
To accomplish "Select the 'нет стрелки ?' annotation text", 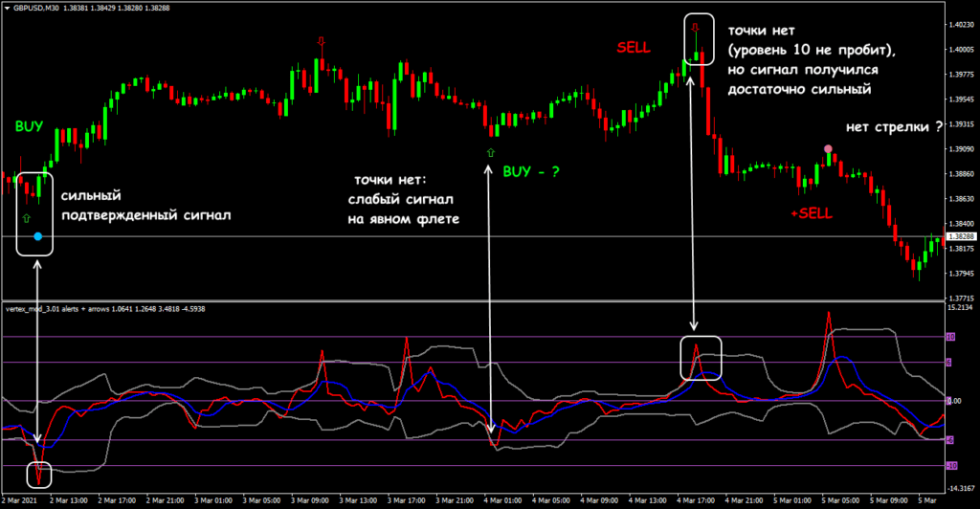I will coord(888,127).
